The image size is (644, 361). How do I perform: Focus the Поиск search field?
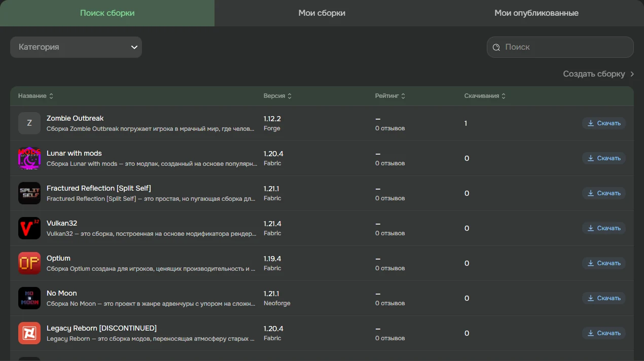pyautogui.click(x=560, y=47)
